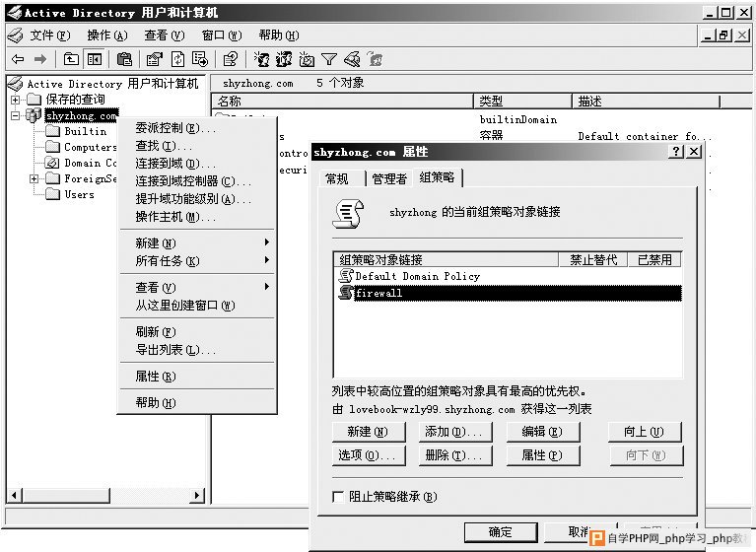Choose 导出列表(L)... in context menu
This screenshot has height=552, width=756.
click(197, 350)
